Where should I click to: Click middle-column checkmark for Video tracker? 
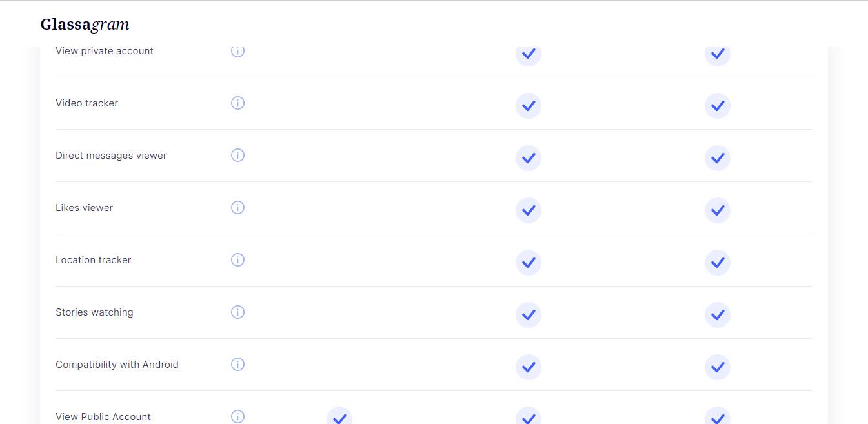[529, 106]
